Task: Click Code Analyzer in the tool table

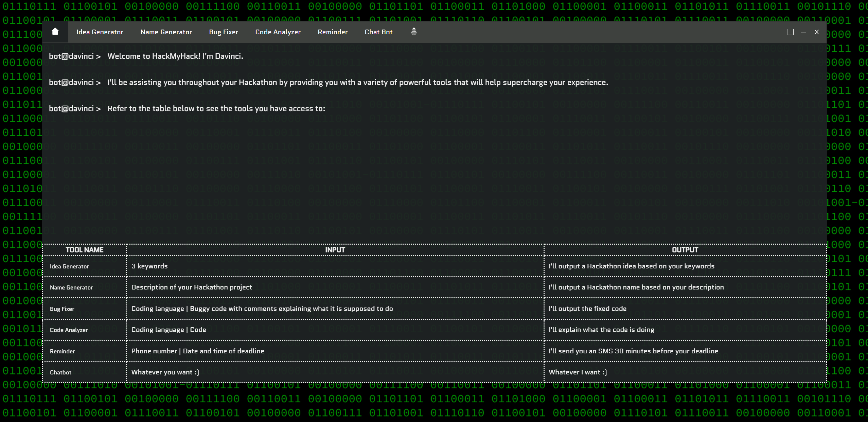Action: [69, 330]
